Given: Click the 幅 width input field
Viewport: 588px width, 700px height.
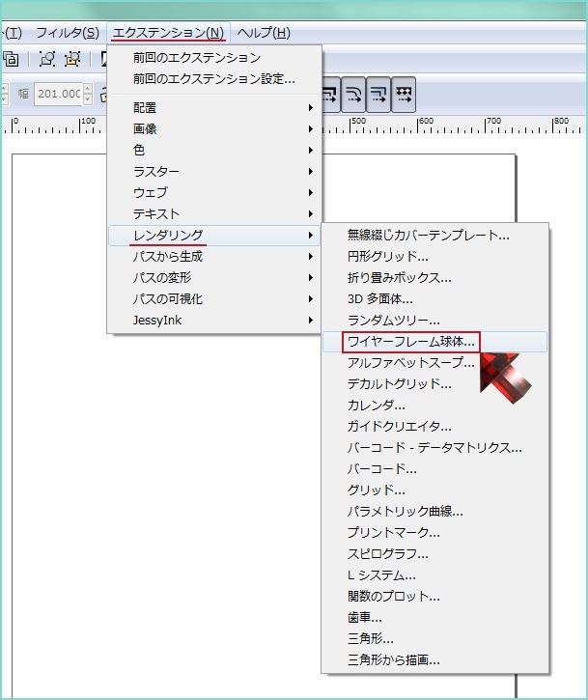Looking at the screenshot, I should click(59, 94).
